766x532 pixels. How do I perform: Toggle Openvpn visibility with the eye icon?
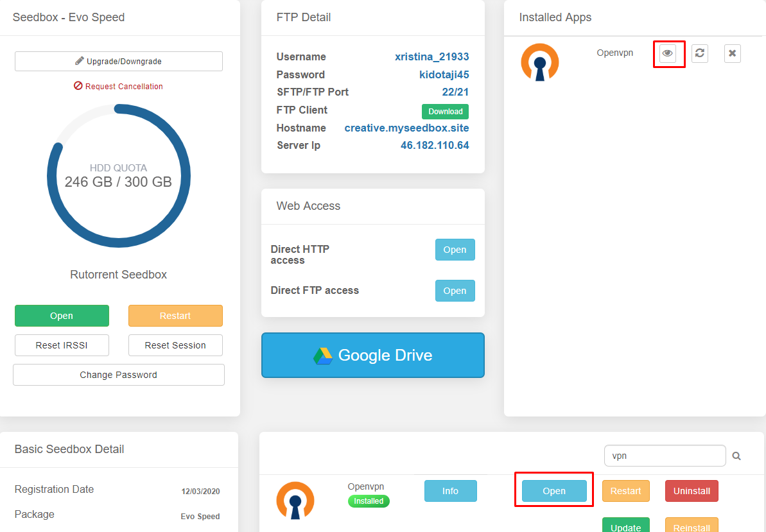pyautogui.click(x=668, y=53)
